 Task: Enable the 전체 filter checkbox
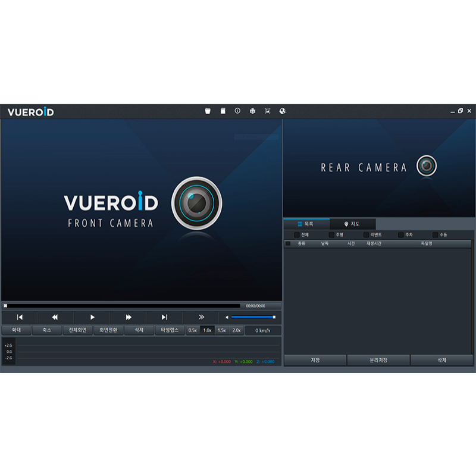pos(297,235)
